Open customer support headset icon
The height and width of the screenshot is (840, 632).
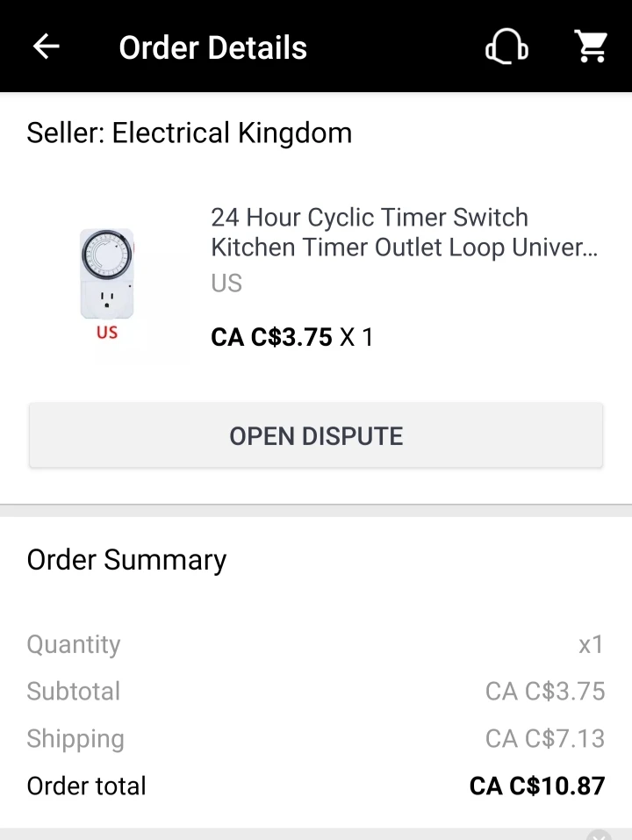[506, 47]
